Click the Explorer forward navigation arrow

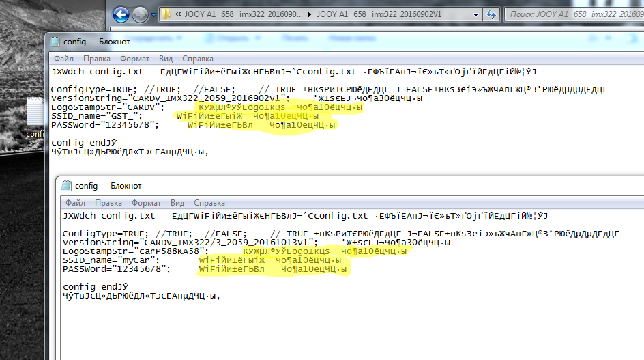point(140,14)
